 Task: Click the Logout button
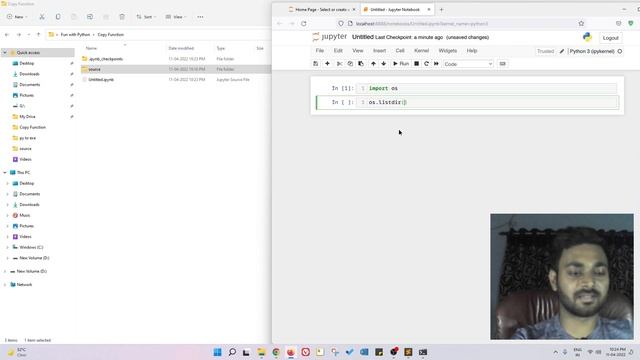coord(611,38)
